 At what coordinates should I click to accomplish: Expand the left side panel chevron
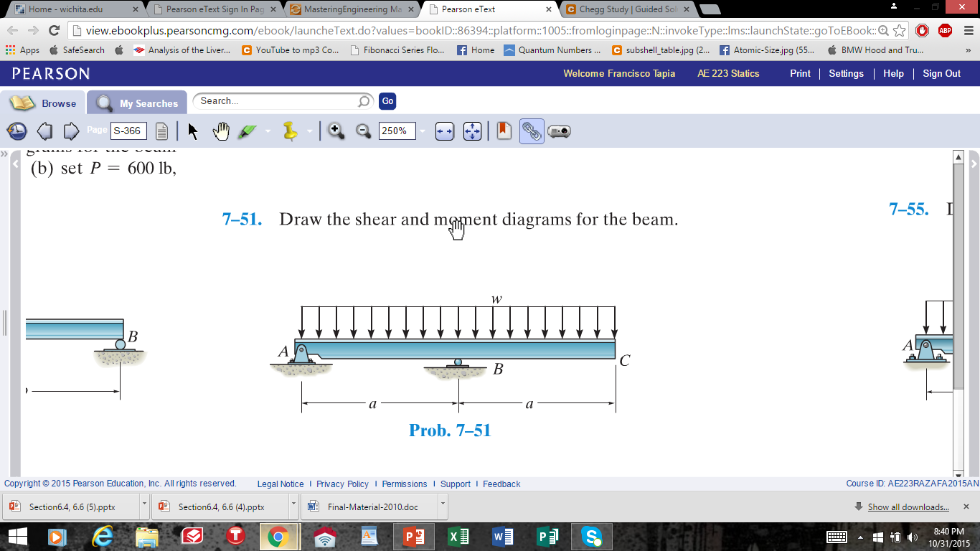pyautogui.click(x=3, y=154)
